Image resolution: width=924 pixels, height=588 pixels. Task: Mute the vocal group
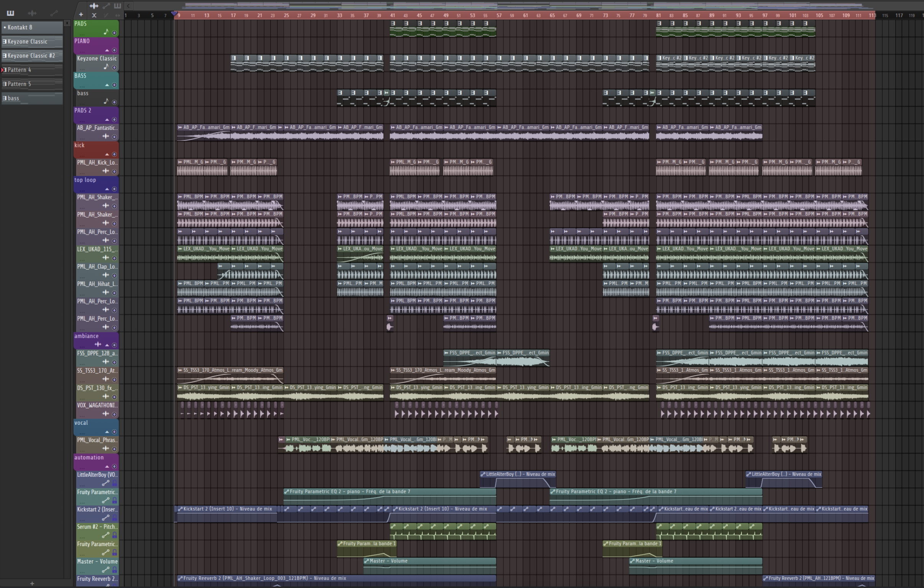[x=114, y=432]
